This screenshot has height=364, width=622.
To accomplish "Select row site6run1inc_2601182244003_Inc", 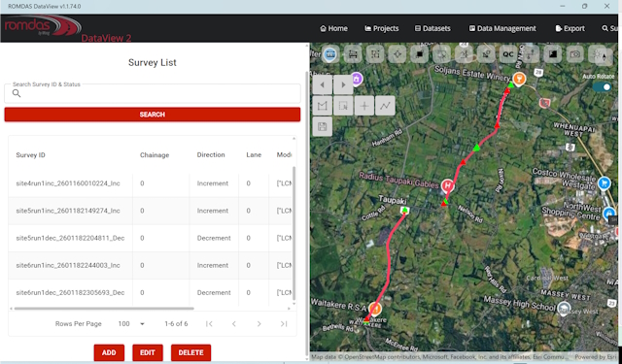I will 151,265.
